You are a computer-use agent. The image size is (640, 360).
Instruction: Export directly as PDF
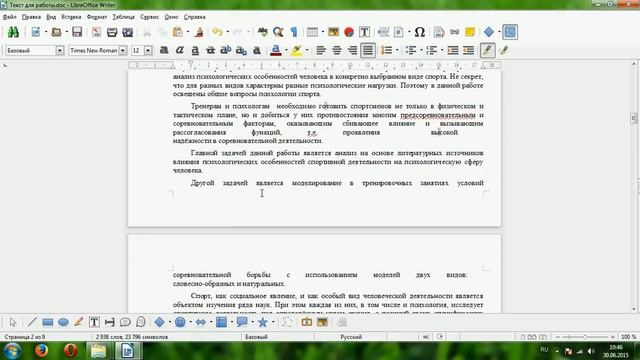[x=96, y=32]
